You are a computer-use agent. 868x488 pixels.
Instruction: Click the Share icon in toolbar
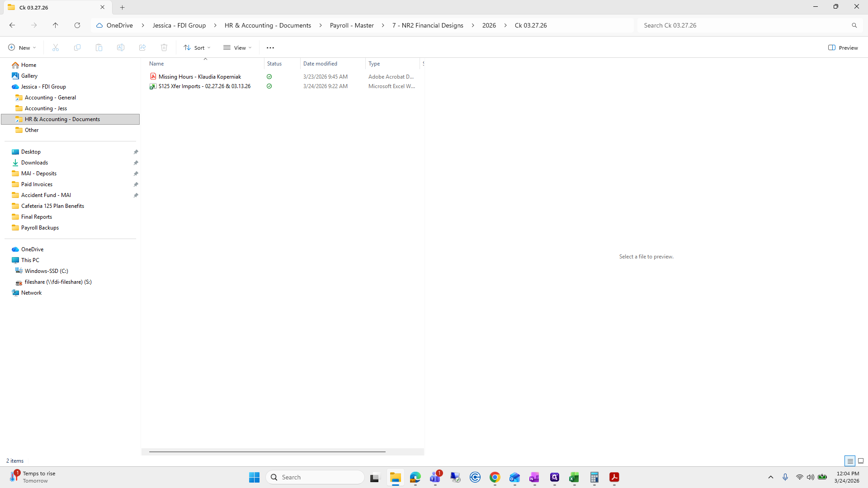(142, 47)
